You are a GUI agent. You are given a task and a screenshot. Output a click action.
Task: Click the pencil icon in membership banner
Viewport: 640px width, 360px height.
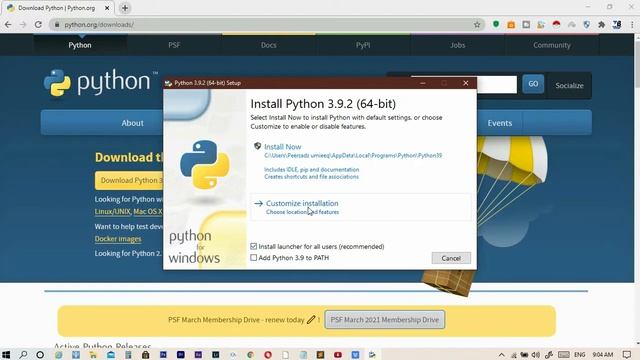point(311,320)
